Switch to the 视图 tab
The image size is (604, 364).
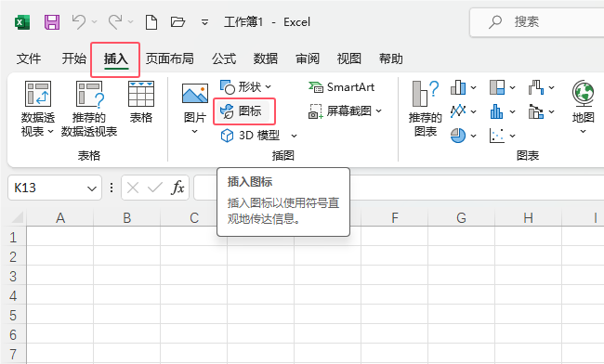tap(349, 58)
